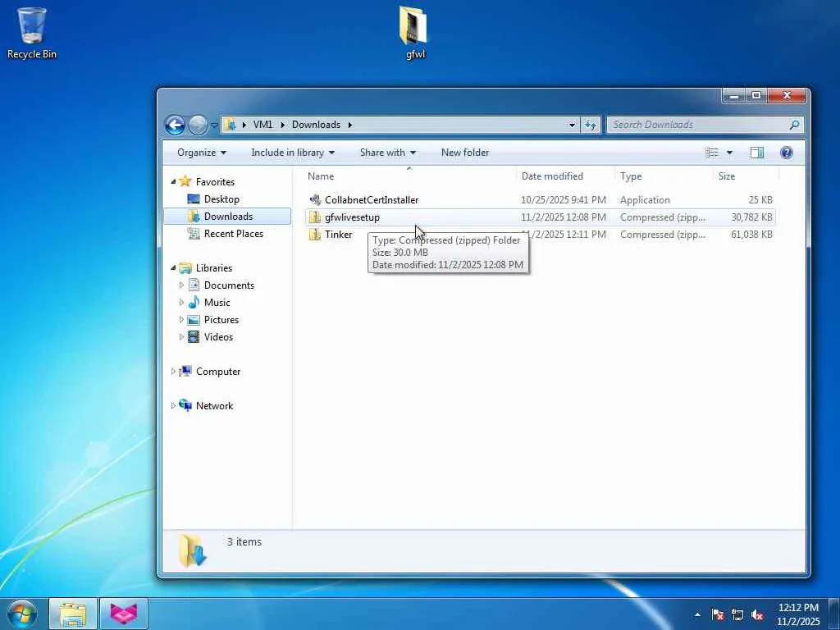Image resolution: width=840 pixels, height=630 pixels.
Task: Collapse the Libraries group
Action: point(173,268)
